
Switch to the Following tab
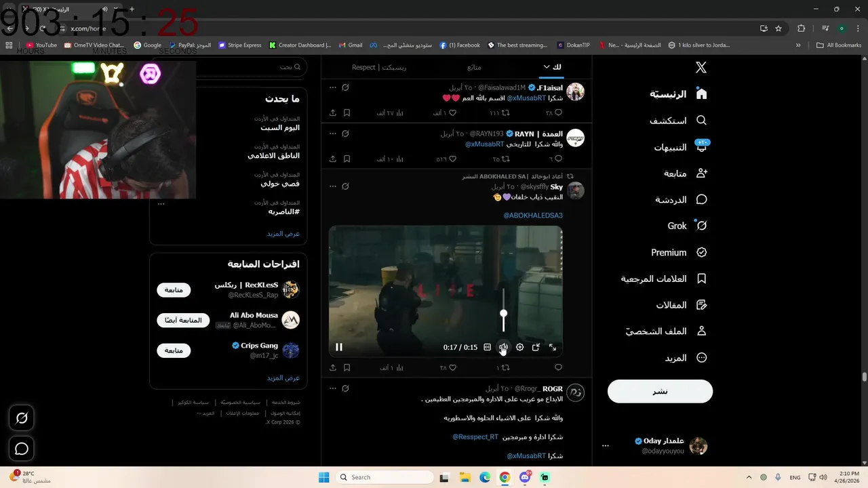475,67
